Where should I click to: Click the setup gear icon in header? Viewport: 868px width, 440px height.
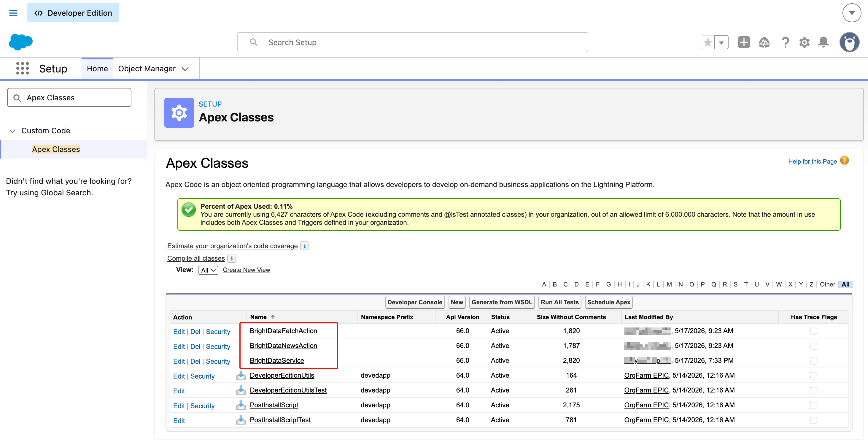(x=804, y=42)
